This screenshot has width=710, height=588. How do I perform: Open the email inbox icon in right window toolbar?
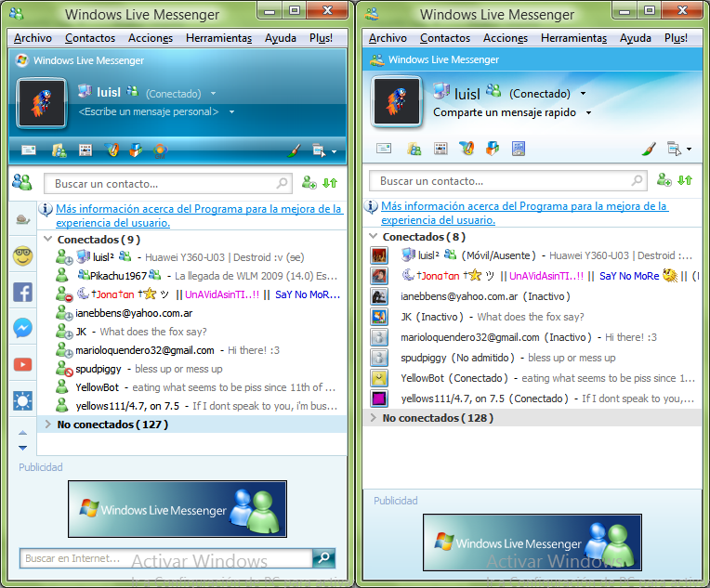(x=384, y=148)
